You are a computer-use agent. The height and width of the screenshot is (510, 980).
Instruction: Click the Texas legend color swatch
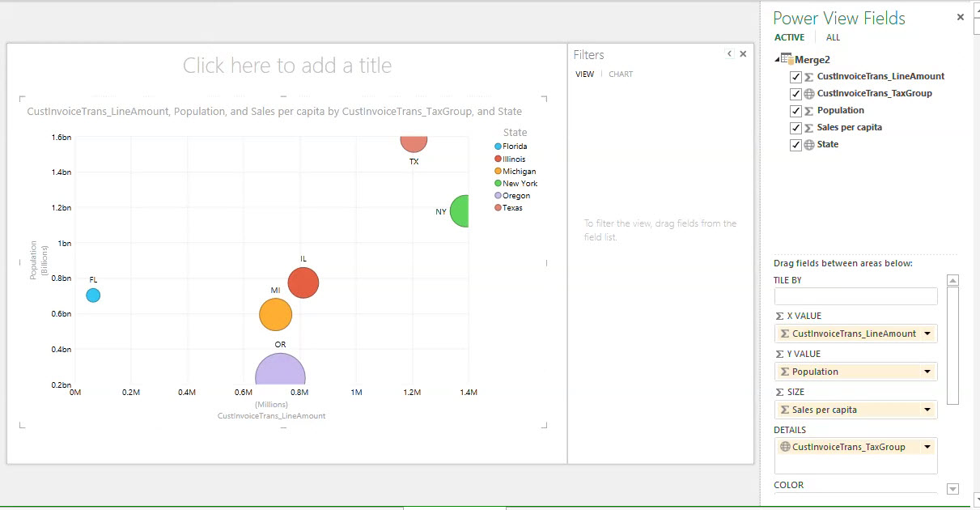tap(498, 208)
